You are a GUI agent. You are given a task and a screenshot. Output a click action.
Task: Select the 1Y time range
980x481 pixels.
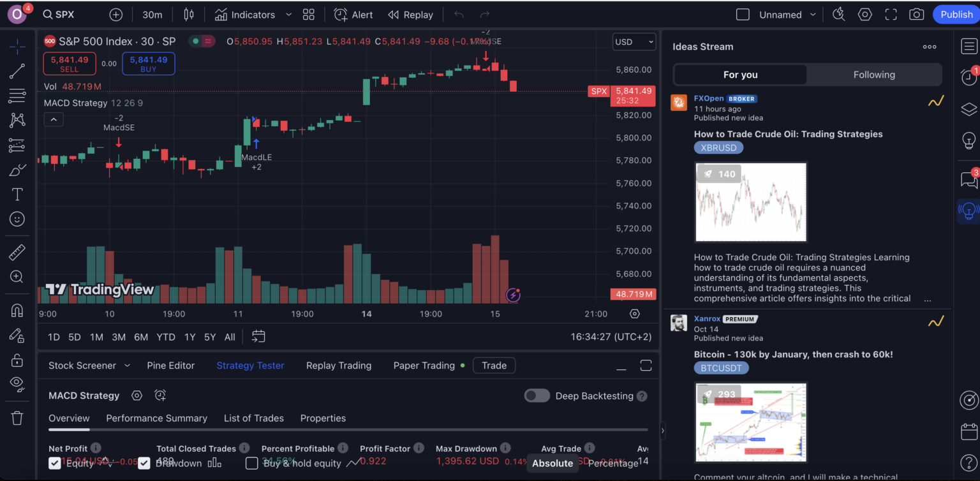coord(189,337)
